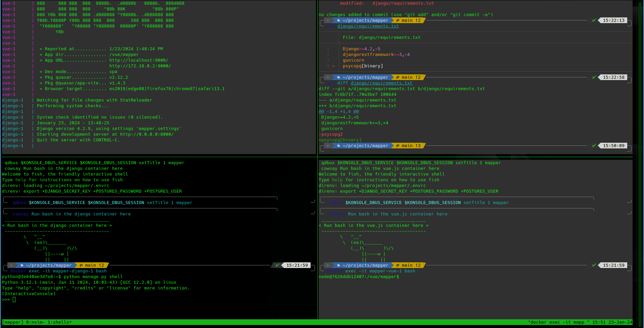Click the green checkmark beside time 15:22:13
The width and height of the screenshot is (644, 328).
[594, 20]
